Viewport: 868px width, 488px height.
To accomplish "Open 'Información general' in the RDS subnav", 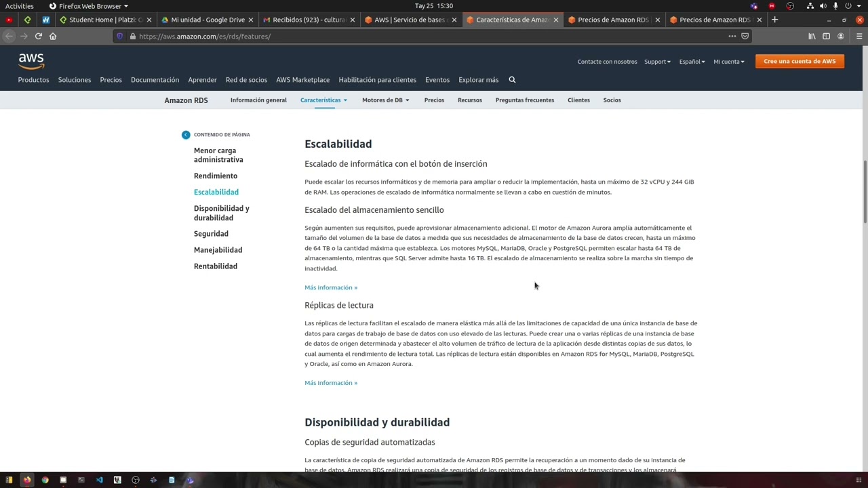I will pyautogui.click(x=258, y=100).
